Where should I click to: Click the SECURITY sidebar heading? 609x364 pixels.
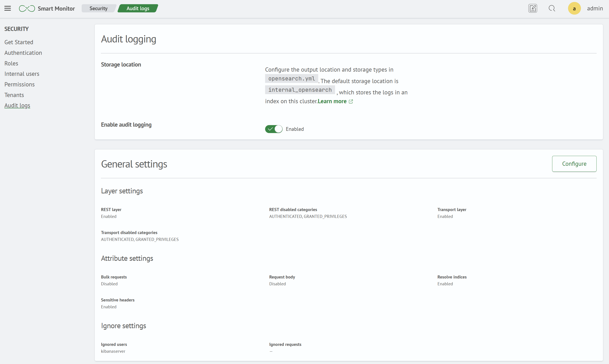[16, 29]
